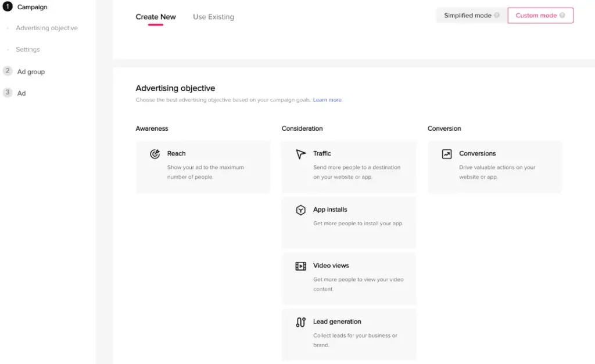Click the Lead generation icon
This screenshot has height=364, width=595.
point(300,322)
